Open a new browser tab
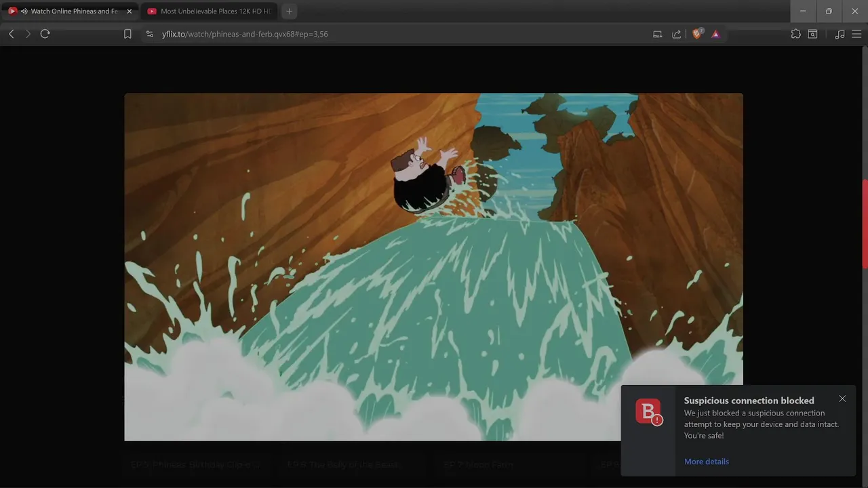The image size is (868, 488). click(290, 12)
